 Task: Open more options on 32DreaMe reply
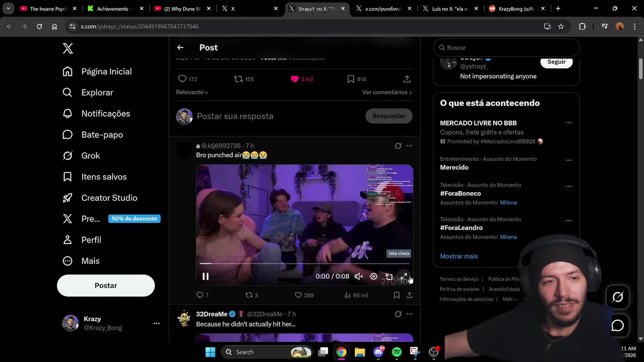click(410, 314)
